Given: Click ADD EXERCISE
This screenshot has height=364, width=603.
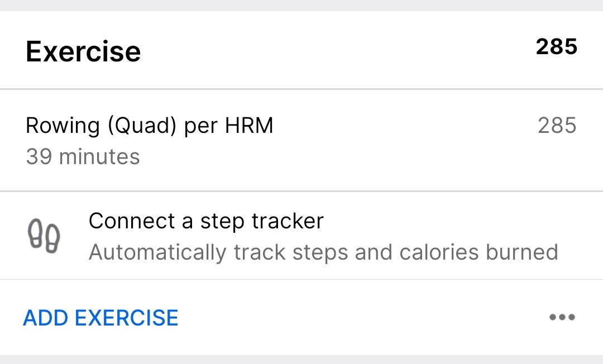Looking at the screenshot, I should click(x=100, y=317).
